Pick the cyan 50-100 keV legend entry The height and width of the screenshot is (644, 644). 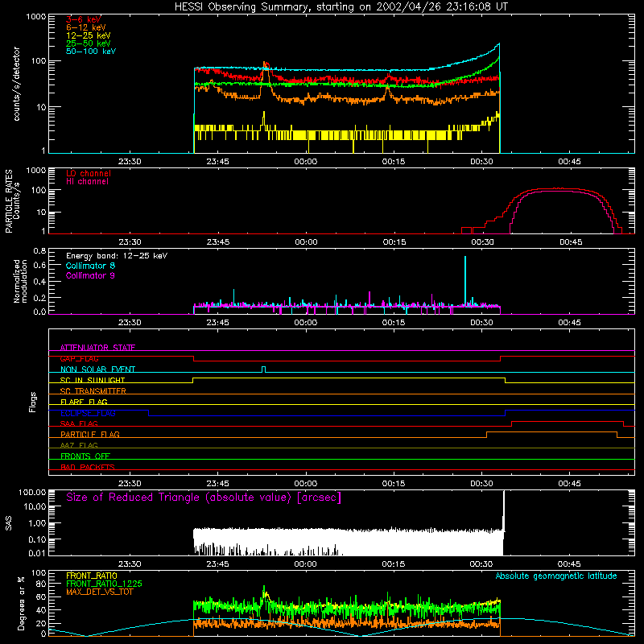(91, 52)
